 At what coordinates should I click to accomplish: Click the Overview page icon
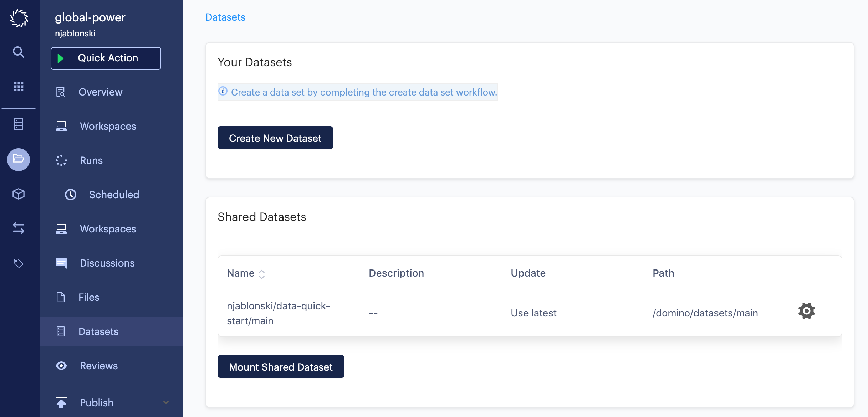click(61, 92)
